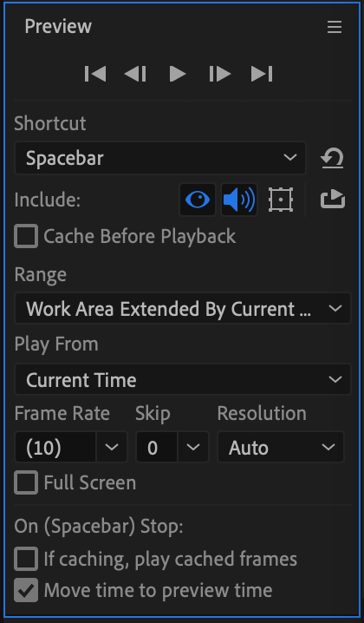Enable the Full Screen checkbox
This screenshot has width=364, height=623.
click(26, 482)
